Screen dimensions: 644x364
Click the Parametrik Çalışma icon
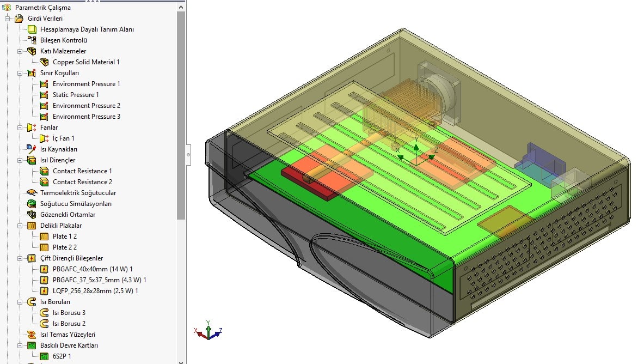pos(7,8)
